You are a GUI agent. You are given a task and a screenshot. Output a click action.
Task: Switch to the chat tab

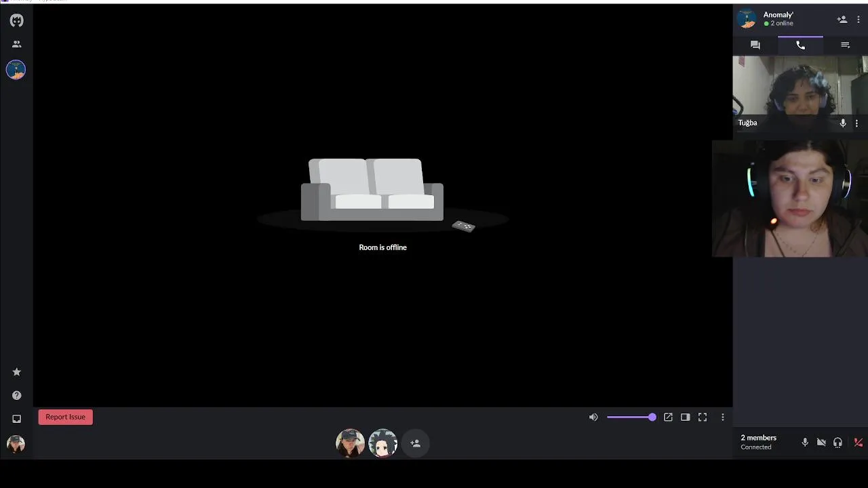pos(755,45)
